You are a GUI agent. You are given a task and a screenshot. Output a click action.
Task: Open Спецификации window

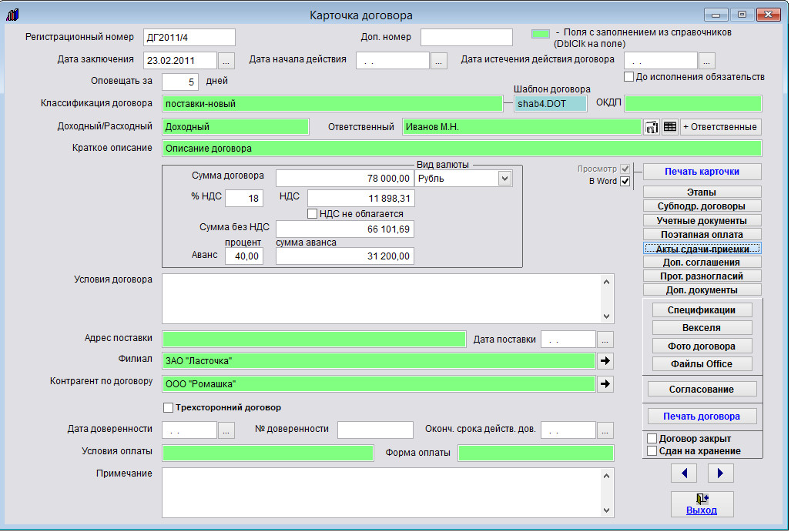(x=702, y=309)
